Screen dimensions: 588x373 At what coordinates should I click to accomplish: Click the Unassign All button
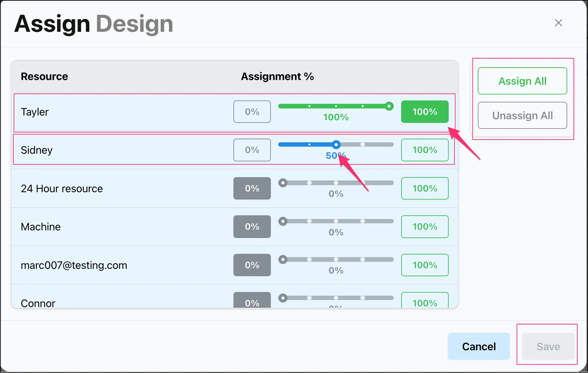pos(522,116)
